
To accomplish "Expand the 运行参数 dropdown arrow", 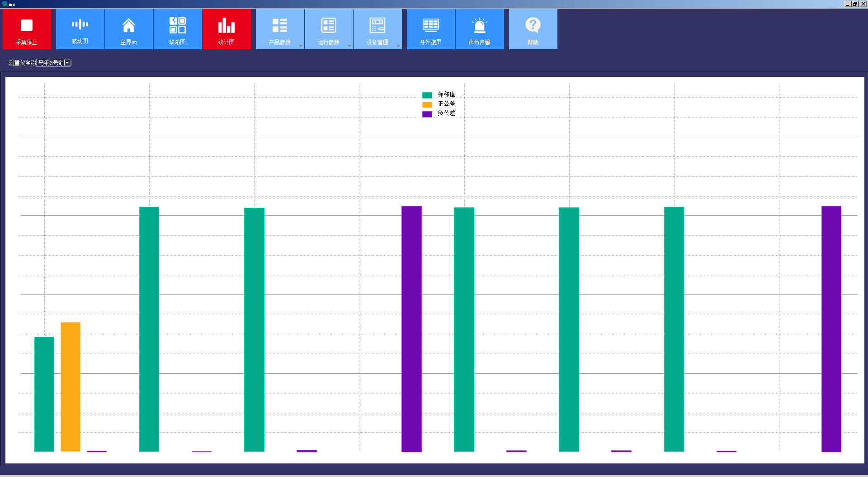I will pos(349,46).
